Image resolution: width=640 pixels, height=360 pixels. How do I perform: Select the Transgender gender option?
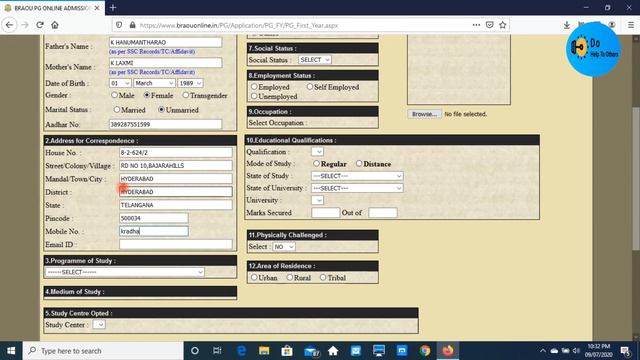(x=186, y=95)
